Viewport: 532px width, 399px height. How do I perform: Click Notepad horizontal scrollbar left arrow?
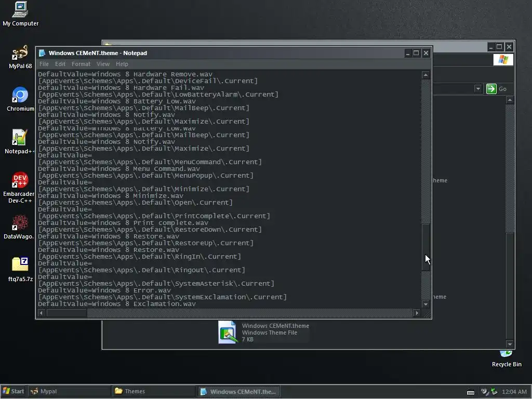(x=41, y=313)
